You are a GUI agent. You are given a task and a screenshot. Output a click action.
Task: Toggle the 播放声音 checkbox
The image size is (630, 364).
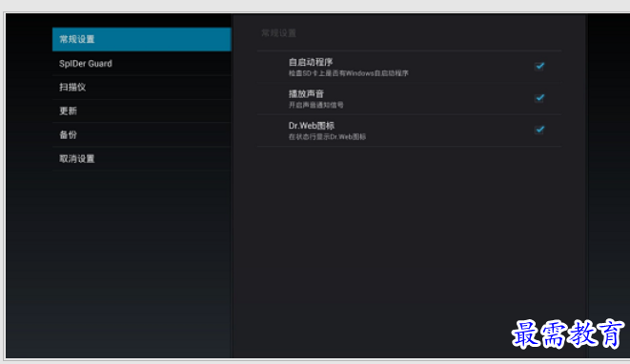point(539,97)
